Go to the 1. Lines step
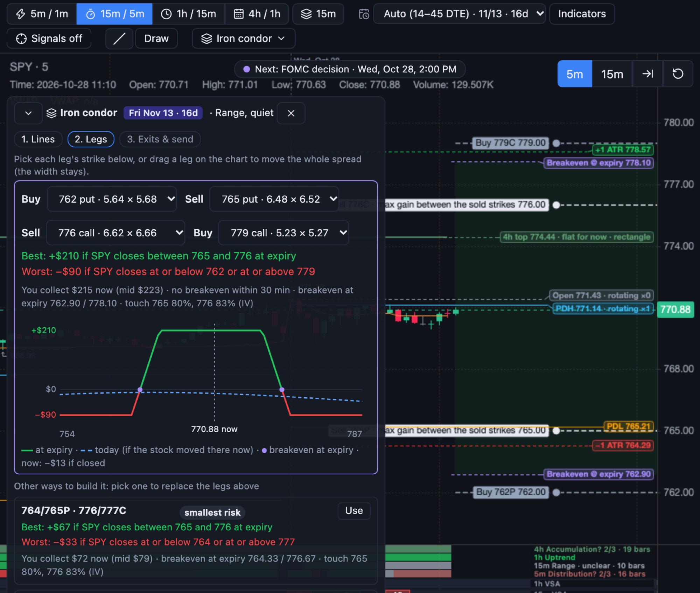700x593 pixels. [x=38, y=139]
